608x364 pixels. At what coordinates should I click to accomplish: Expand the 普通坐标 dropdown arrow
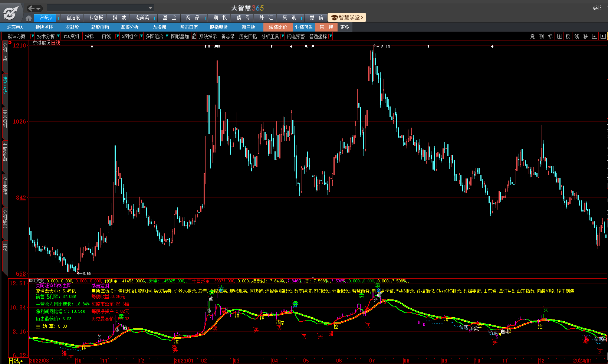click(331, 36)
